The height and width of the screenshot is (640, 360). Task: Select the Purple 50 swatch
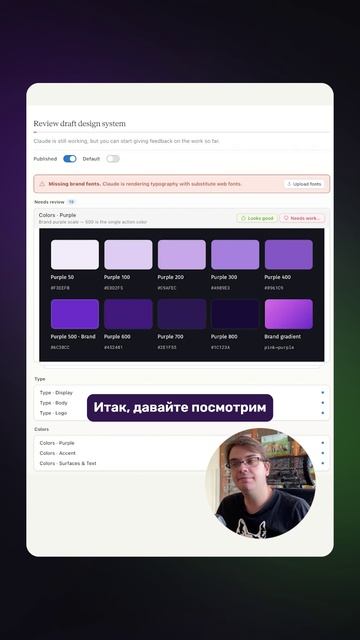[75, 254]
